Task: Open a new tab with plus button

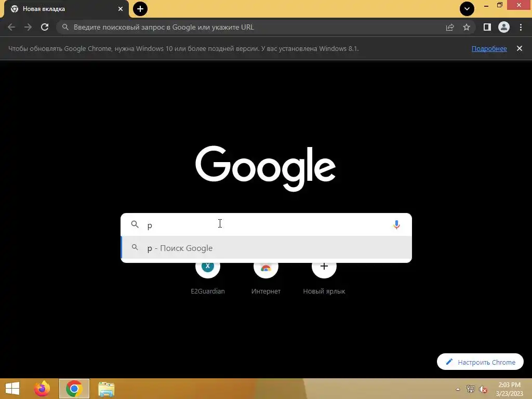Action: pos(140,9)
